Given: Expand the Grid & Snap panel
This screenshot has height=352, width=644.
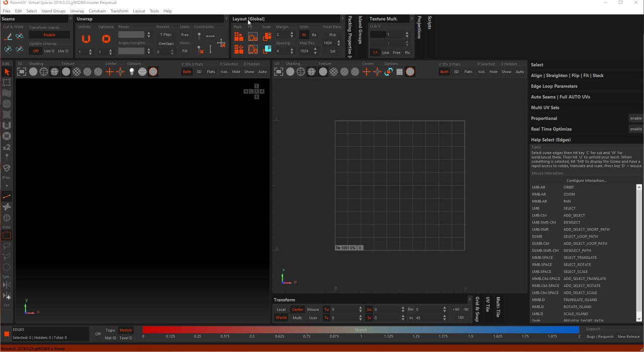Looking at the screenshot, I should [477, 309].
